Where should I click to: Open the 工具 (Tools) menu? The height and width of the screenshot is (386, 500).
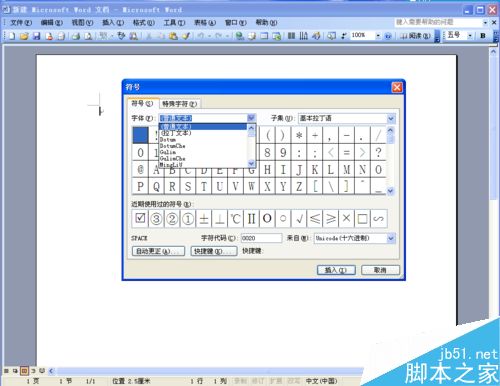click(174, 23)
